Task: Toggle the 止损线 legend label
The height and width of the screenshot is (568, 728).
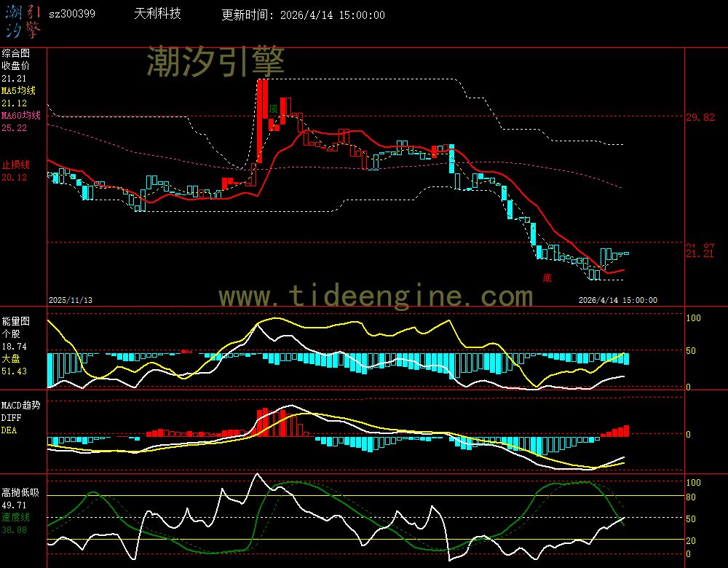Action: coord(15,165)
